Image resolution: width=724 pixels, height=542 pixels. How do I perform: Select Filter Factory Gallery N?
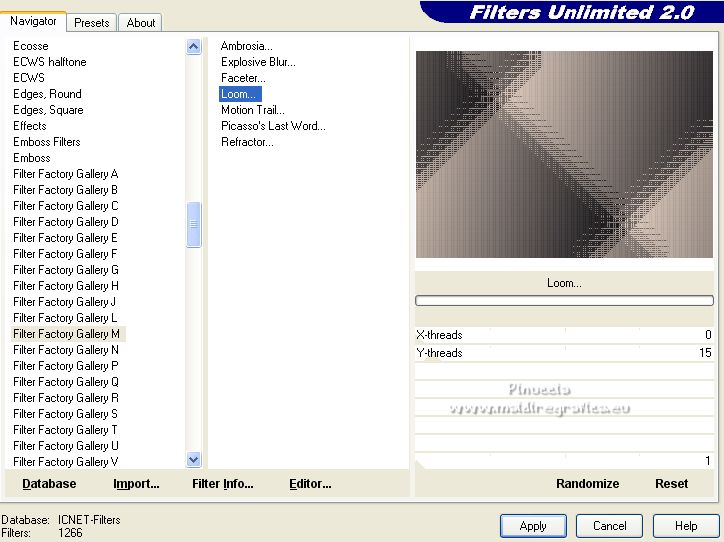pyautogui.click(x=66, y=350)
